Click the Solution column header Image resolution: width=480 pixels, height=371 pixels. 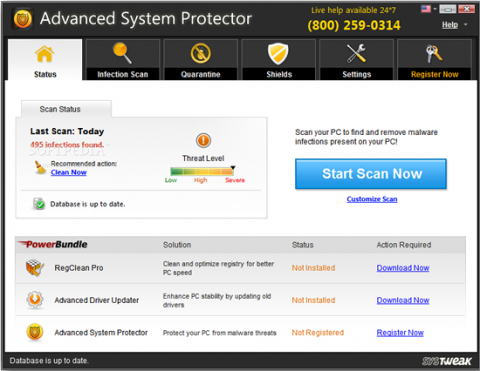pyautogui.click(x=177, y=245)
